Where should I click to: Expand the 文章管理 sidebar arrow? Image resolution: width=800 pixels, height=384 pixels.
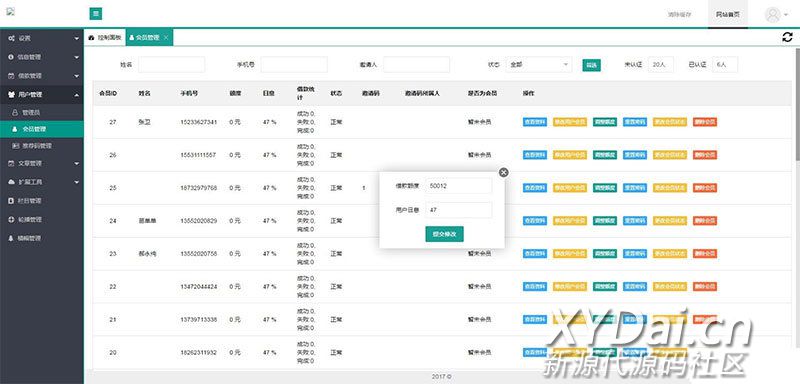[77, 163]
